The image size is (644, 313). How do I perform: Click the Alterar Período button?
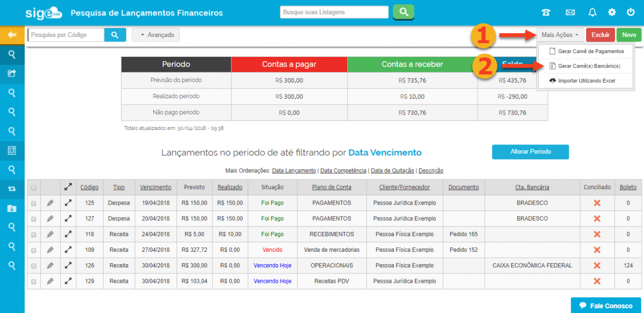(530, 151)
